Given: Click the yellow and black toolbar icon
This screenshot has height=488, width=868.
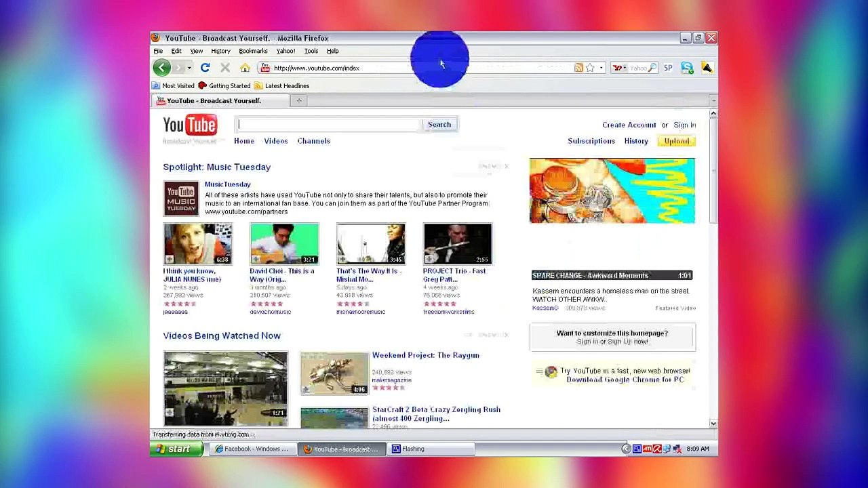Looking at the screenshot, I should pos(707,68).
